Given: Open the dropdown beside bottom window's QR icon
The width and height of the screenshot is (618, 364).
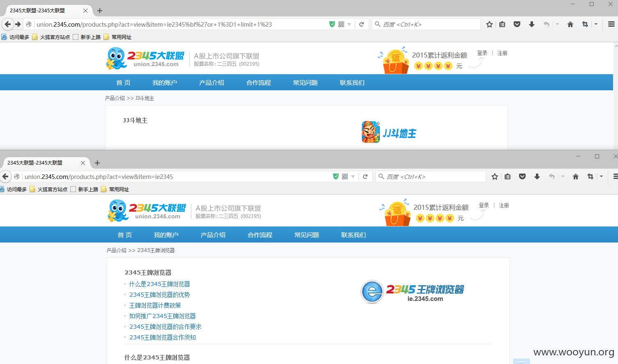Looking at the screenshot, I should (353, 176).
